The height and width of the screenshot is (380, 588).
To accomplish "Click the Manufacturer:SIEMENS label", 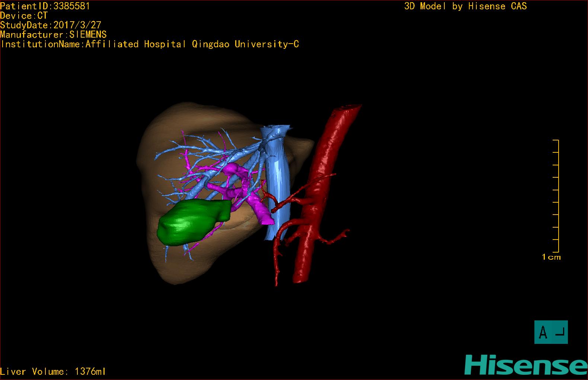I will click(53, 35).
